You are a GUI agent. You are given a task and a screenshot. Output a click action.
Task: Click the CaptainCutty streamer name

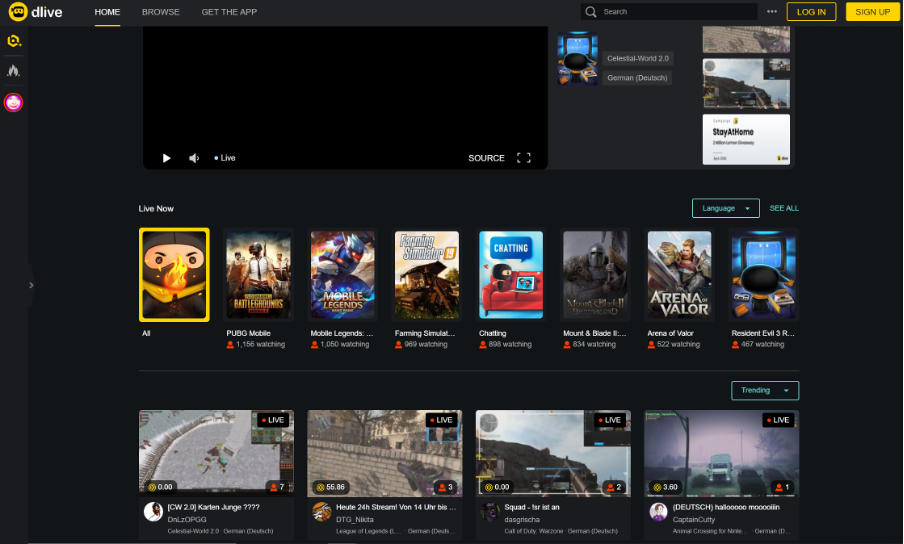pyautogui.click(x=694, y=519)
